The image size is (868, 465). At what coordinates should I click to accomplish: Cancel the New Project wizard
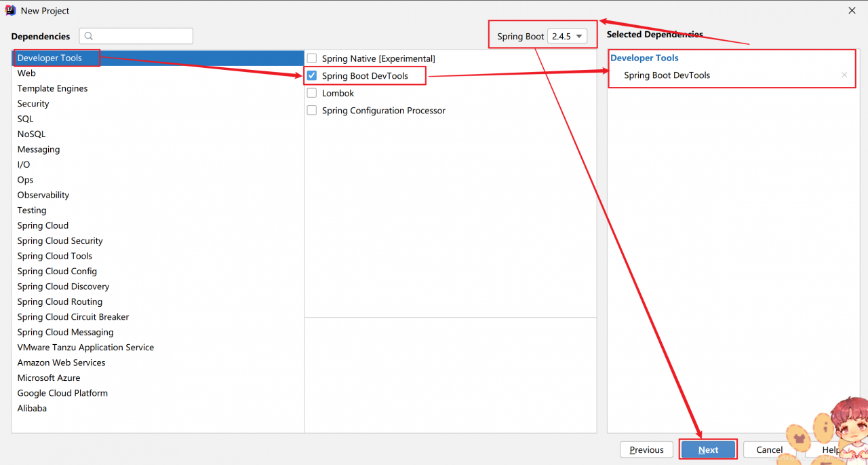770,449
